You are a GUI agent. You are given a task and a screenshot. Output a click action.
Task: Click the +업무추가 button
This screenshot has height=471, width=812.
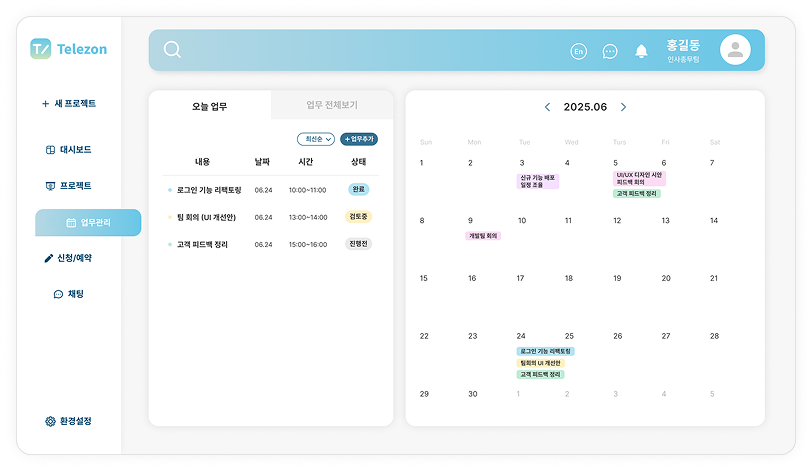coord(359,139)
